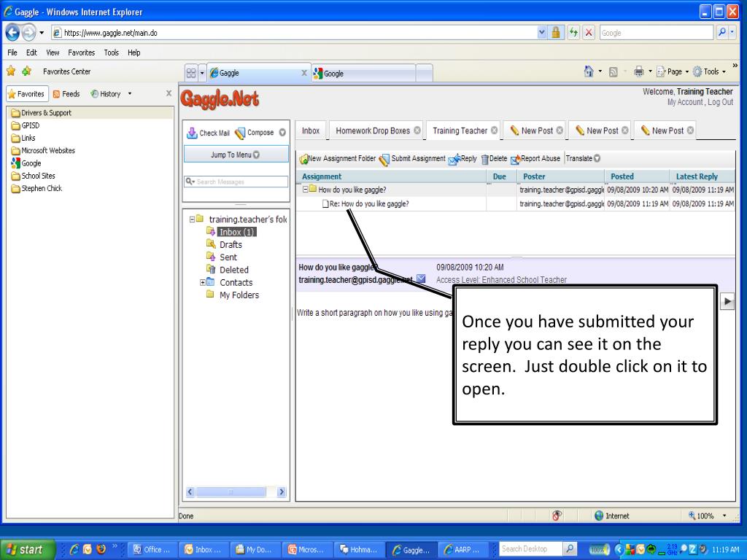Open the Help menu
This screenshot has width=747, height=560.
coord(134,52)
